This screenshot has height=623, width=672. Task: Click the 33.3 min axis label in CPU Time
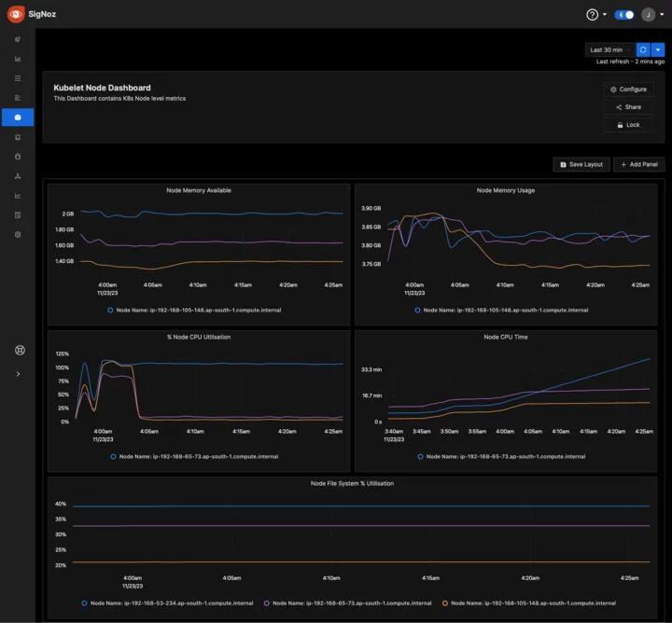371,369
